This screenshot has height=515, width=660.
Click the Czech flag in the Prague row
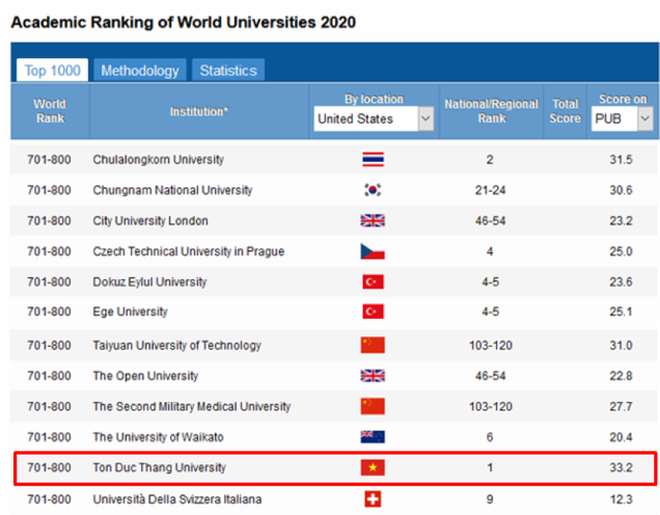(x=373, y=251)
